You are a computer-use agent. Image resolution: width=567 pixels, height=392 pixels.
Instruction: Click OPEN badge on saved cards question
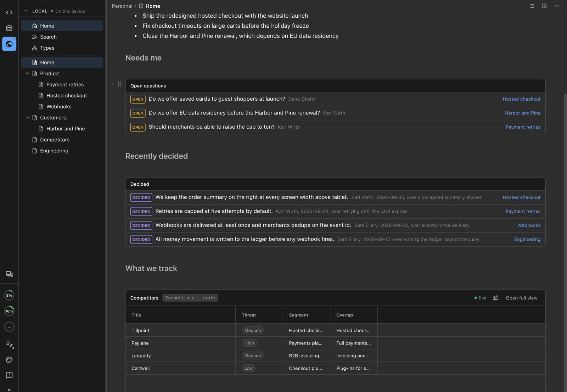click(138, 99)
